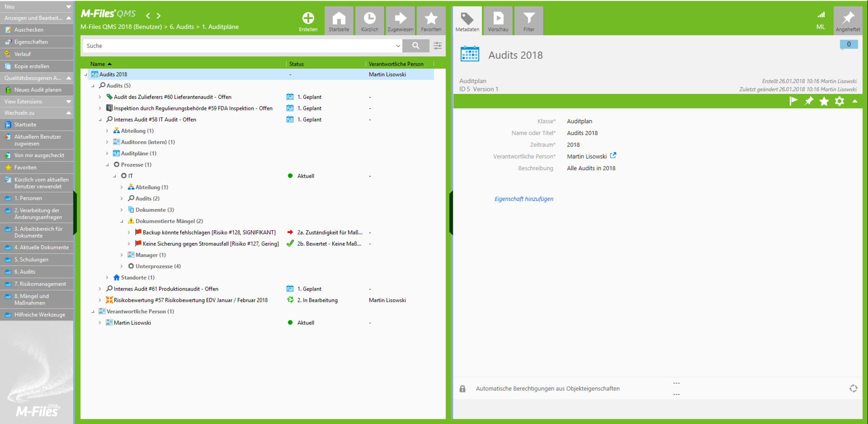Viewport: 868px width, 424px height.
Task: Switch to the Filter tab
Action: pos(529,21)
